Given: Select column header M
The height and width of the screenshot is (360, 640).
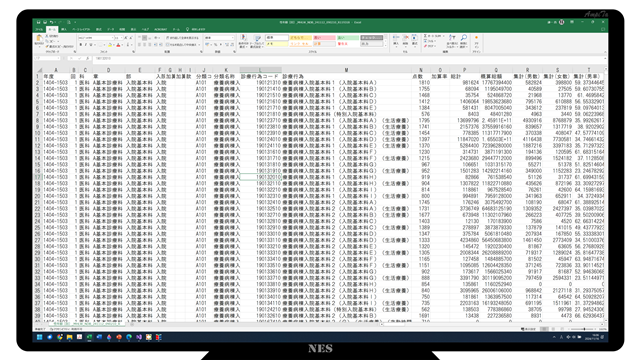Looking at the screenshot, I should coord(346,70).
